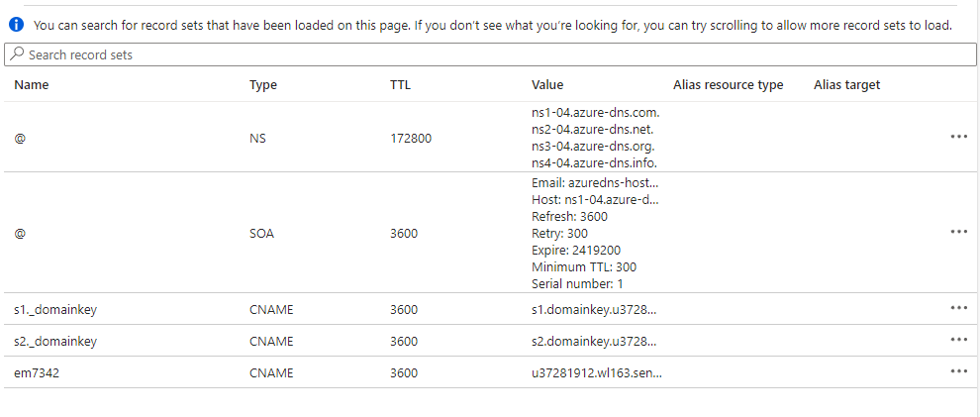Click the TTL column header
Screen dimensions: 980x417
[x=400, y=85]
